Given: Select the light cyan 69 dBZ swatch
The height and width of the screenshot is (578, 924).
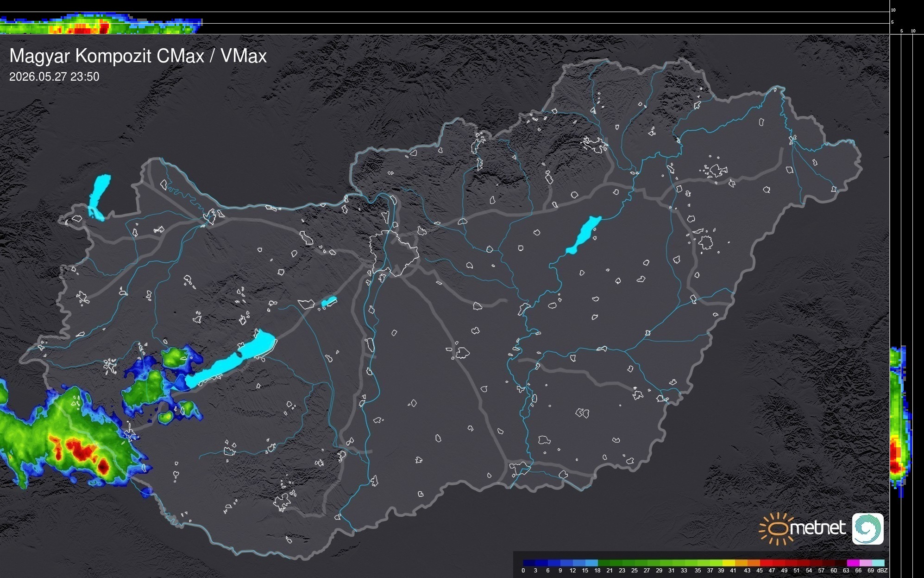Looking at the screenshot, I should [878, 563].
